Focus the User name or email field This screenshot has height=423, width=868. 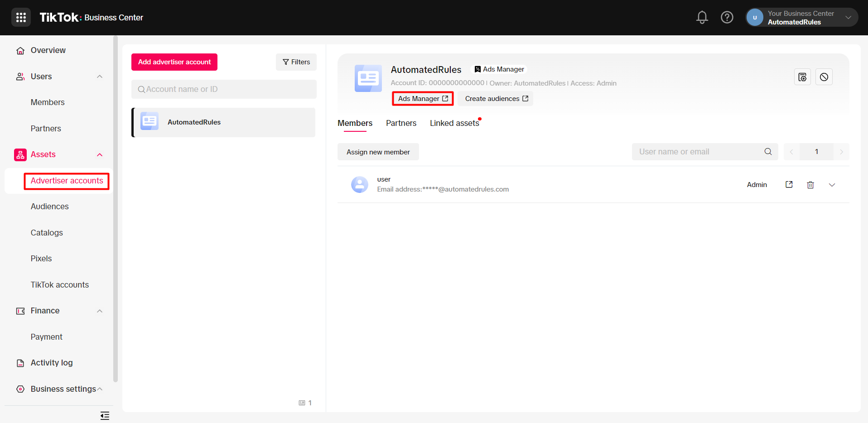coord(705,152)
